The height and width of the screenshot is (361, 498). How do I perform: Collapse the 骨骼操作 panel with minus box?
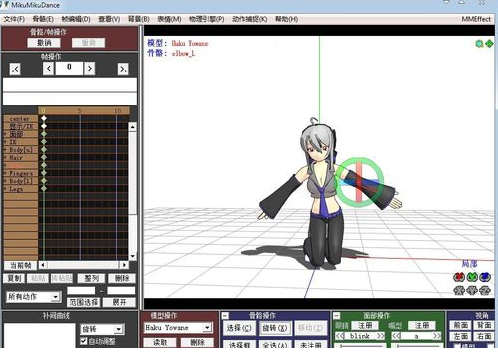point(225,316)
